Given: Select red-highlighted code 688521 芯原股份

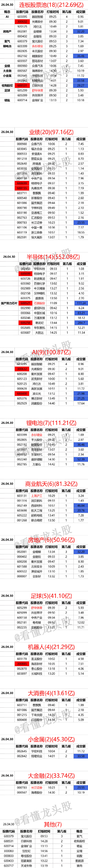Looking at the screenshot, I should (x=25, y=303).
